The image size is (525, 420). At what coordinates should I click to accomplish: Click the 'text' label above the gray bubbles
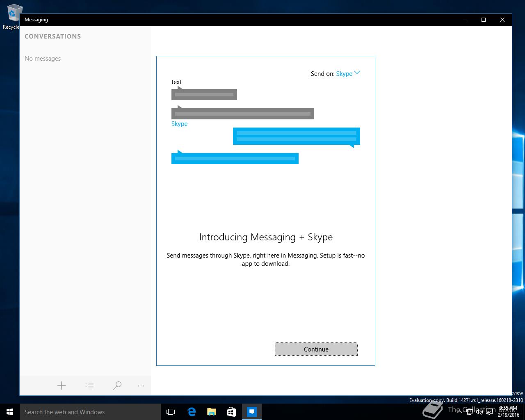(x=176, y=82)
